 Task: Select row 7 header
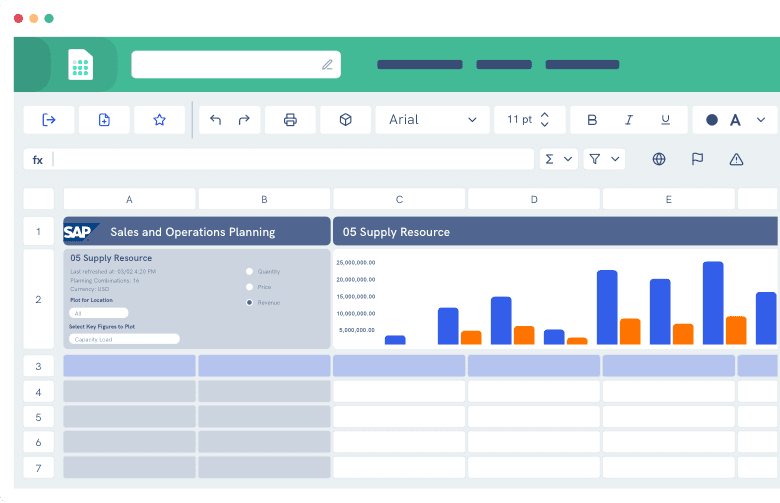point(38,468)
